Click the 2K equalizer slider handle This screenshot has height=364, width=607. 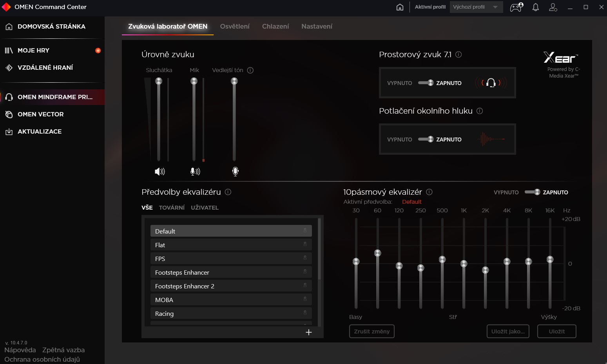click(x=486, y=270)
